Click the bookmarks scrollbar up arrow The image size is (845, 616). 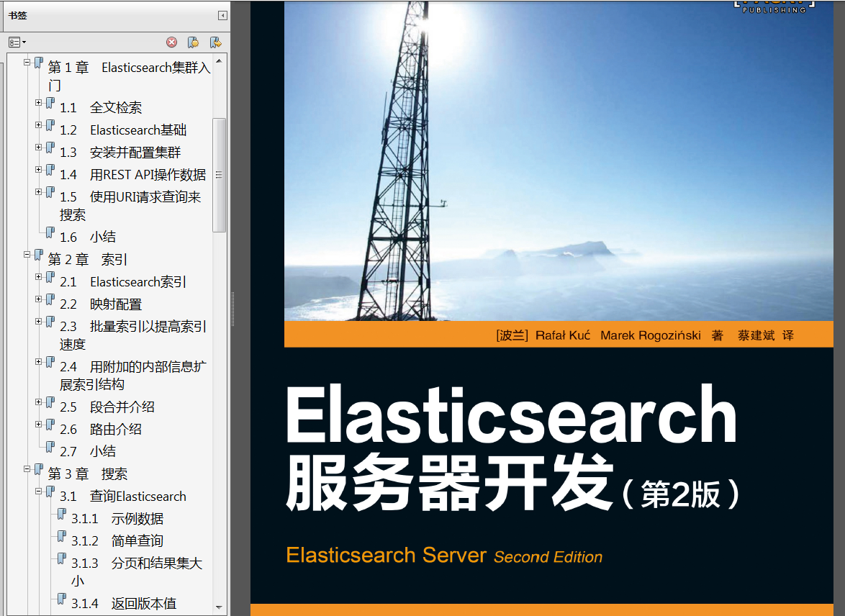click(219, 61)
